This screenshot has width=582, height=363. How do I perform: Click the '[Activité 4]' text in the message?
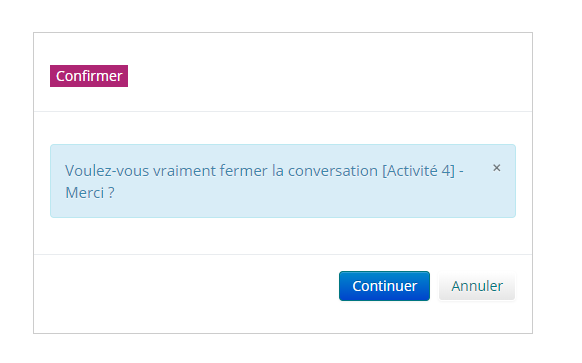(418, 171)
